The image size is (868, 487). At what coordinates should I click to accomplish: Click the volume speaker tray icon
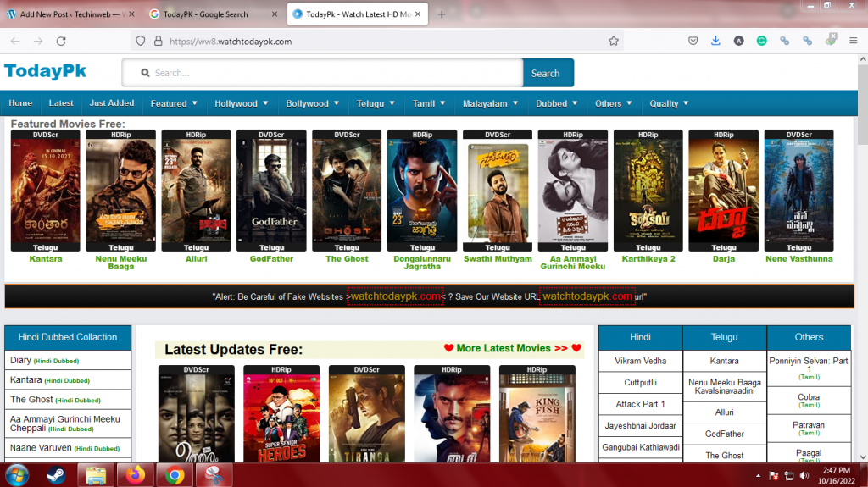coord(804,476)
